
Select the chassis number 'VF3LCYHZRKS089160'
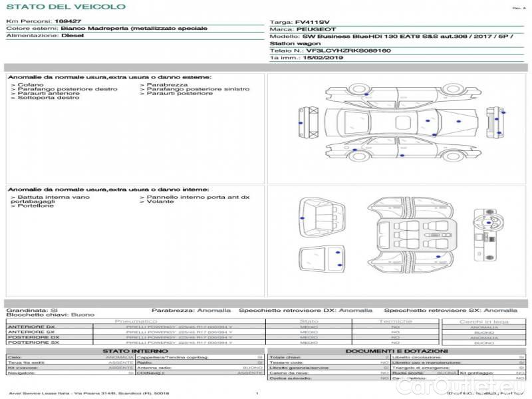coord(348,51)
